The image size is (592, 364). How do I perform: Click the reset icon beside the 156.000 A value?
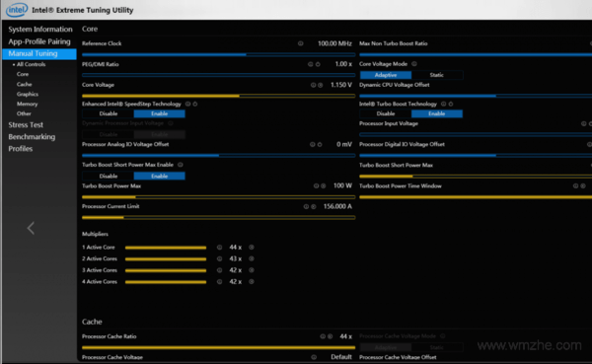pos(314,206)
